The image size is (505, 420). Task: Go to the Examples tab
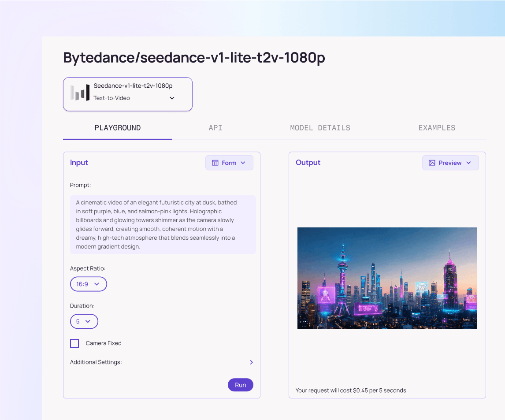[x=437, y=128]
